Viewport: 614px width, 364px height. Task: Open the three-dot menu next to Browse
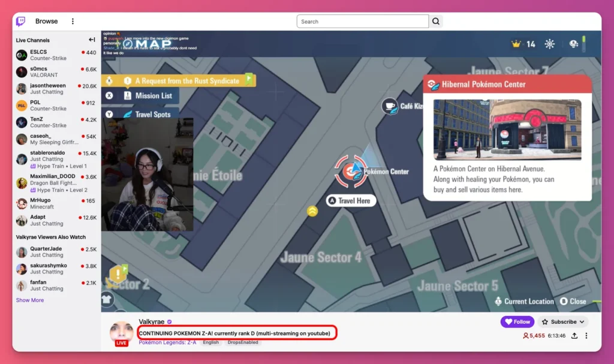[x=73, y=22]
